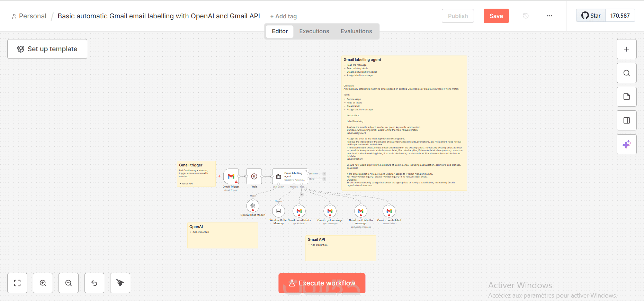Add node after the agent's Success output

pos(324,174)
